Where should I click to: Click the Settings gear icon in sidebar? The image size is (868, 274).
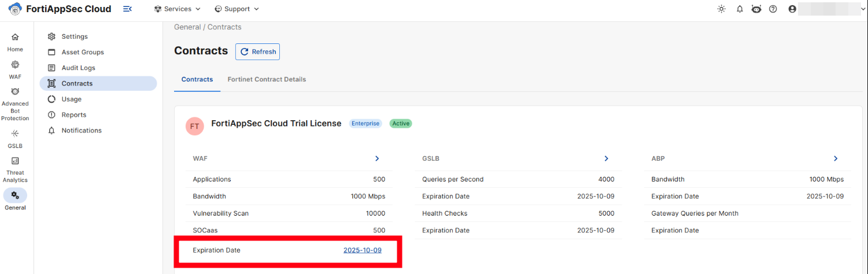51,36
